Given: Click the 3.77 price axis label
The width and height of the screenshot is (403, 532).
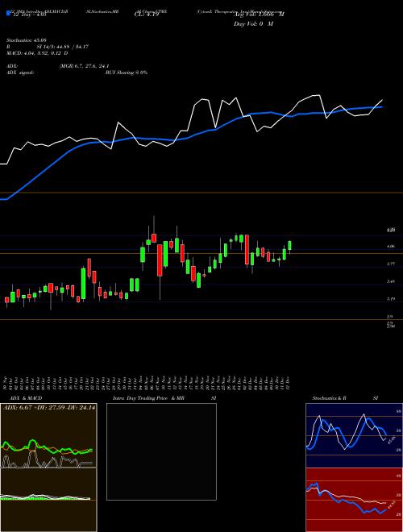Looking at the screenshot, I should [x=390, y=264].
